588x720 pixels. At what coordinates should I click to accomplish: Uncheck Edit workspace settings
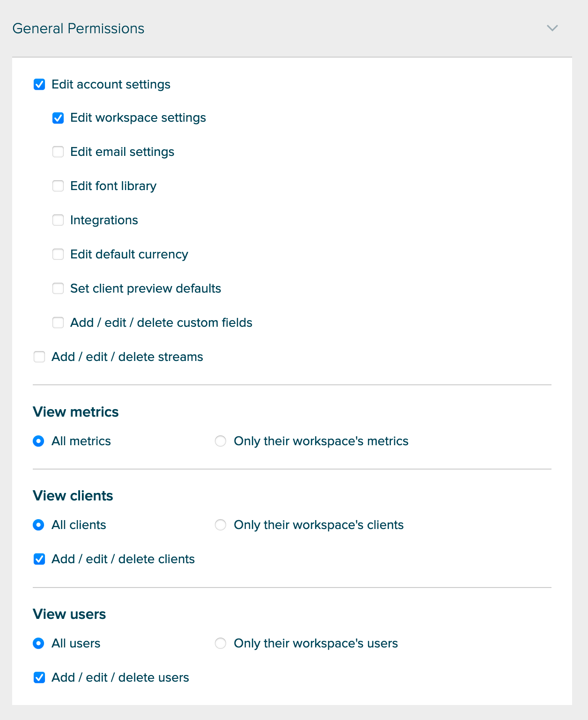click(58, 118)
